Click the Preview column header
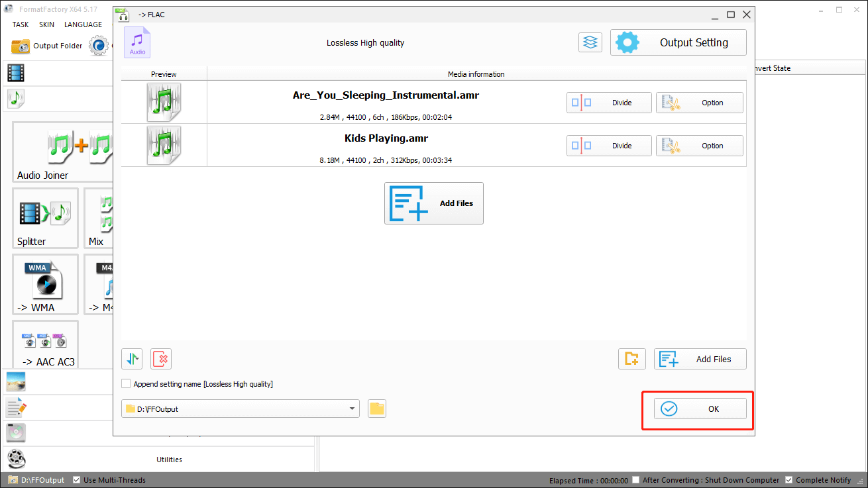This screenshot has width=868, height=488. 164,74
